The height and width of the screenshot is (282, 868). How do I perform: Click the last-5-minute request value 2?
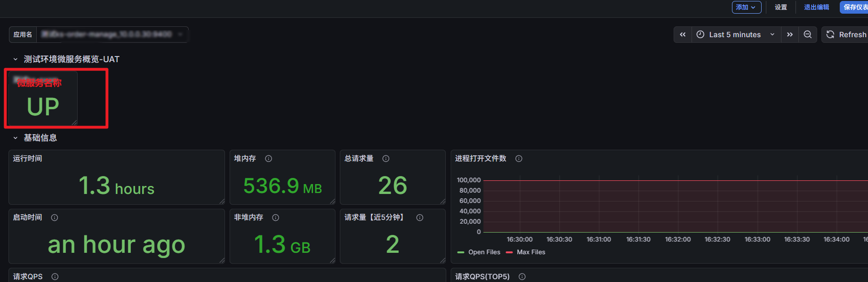(393, 245)
